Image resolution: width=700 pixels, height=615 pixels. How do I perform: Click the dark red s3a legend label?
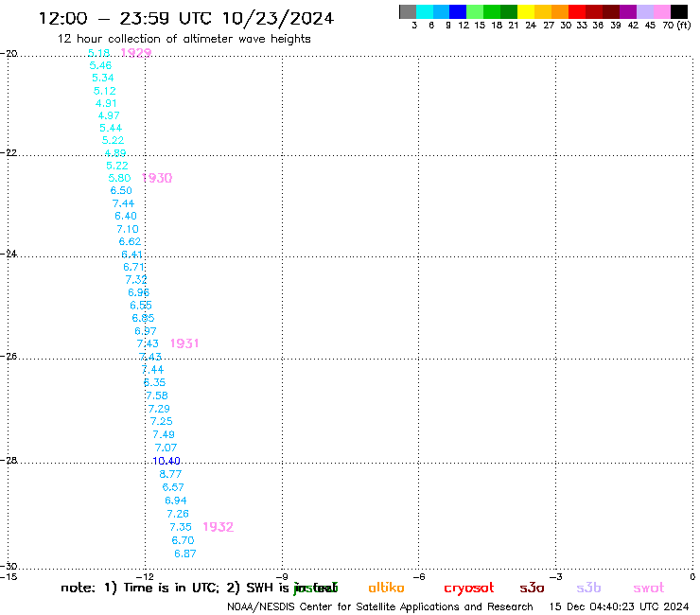tap(533, 588)
